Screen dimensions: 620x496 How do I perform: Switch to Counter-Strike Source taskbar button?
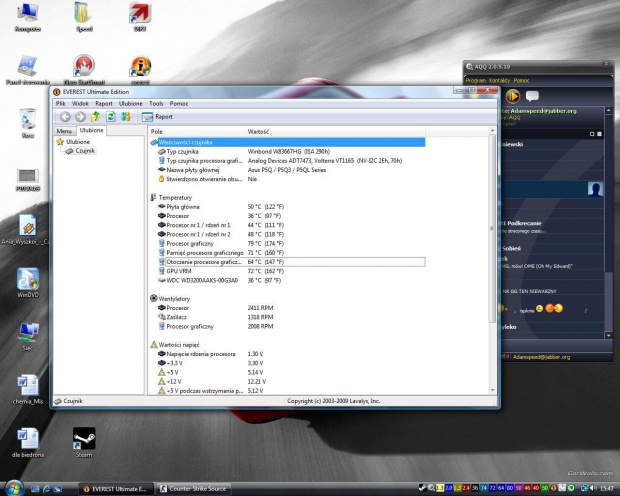(x=193, y=489)
